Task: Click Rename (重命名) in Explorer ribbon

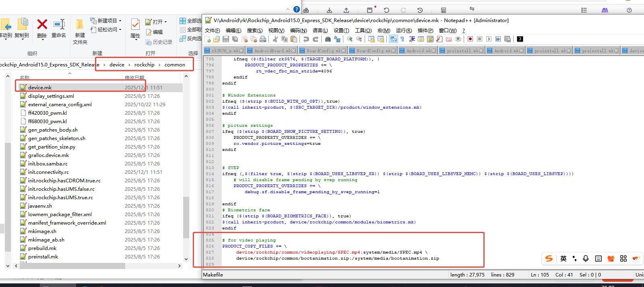Action: coord(59,28)
